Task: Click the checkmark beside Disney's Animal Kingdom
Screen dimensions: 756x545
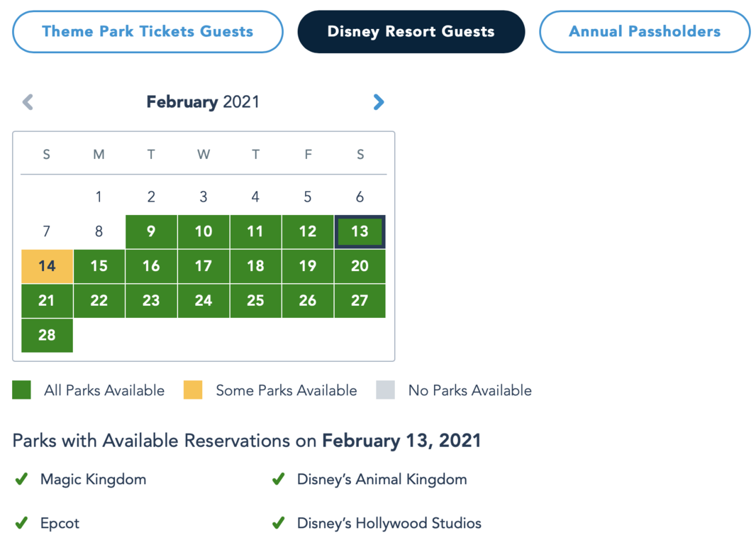Action: (279, 480)
